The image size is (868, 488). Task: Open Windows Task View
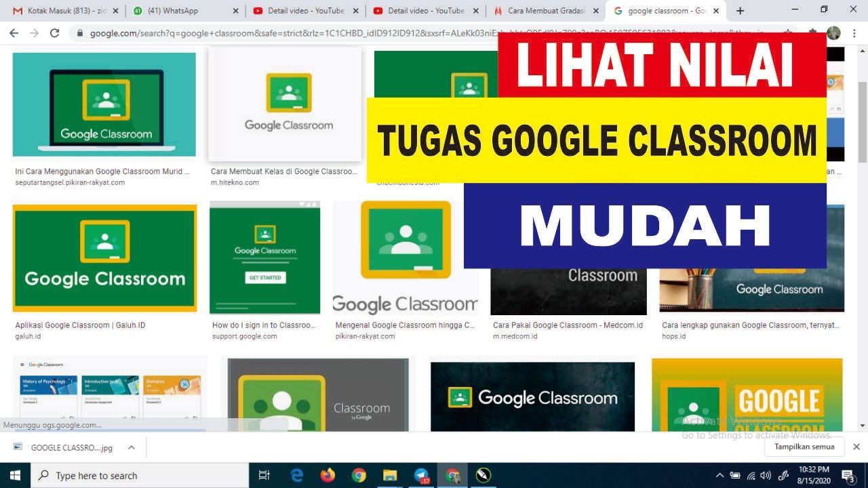click(x=264, y=475)
